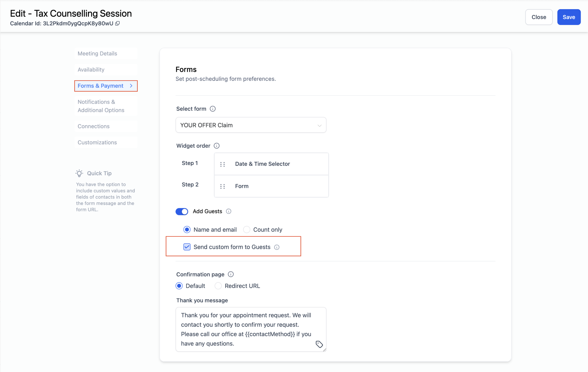This screenshot has height=372, width=588.
Task: Select the Count only radio option
Action: click(247, 229)
